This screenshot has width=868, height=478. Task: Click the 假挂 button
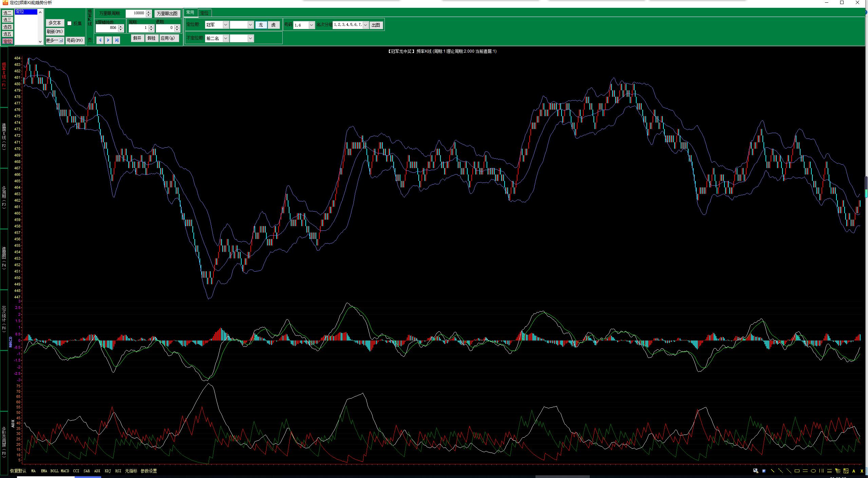tap(151, 38)
